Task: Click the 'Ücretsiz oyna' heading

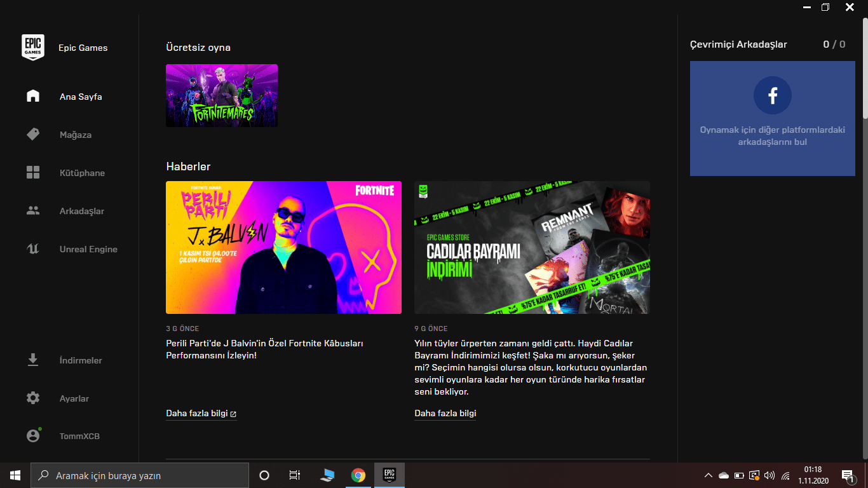Action: point(198,48)
